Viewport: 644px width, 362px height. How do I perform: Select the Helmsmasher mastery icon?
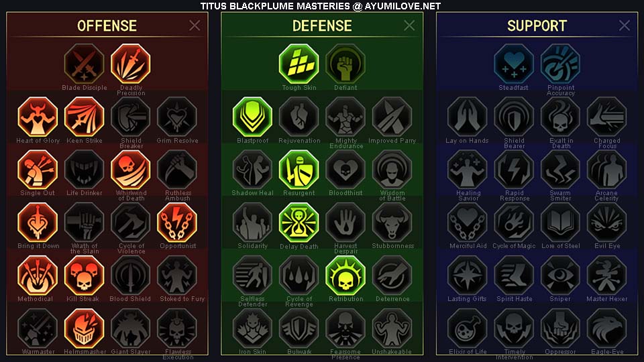(85, 328)
